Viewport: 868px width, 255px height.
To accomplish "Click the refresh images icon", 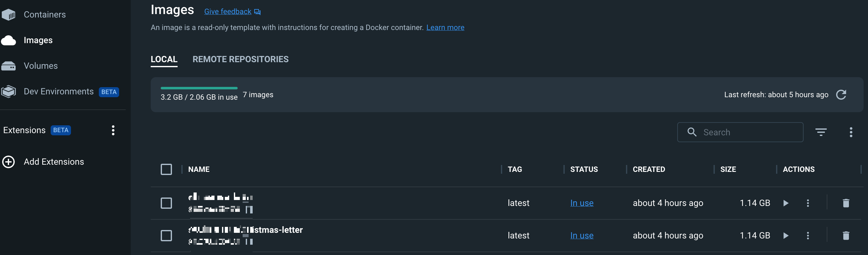I will coord(841,95).
